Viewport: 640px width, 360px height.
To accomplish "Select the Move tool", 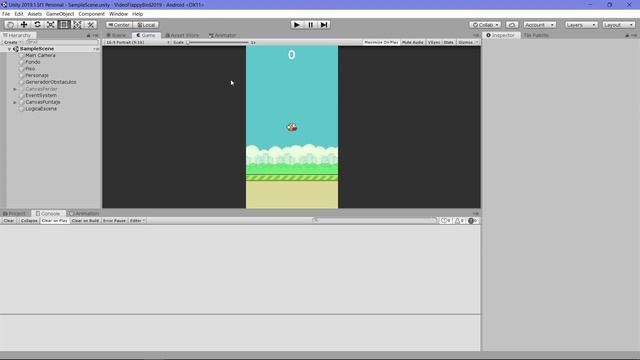I will point(24,25).
